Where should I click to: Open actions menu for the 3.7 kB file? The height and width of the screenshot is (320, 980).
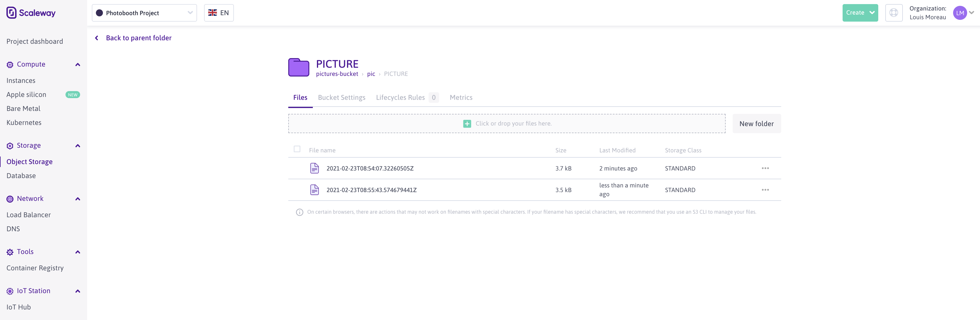765,168
